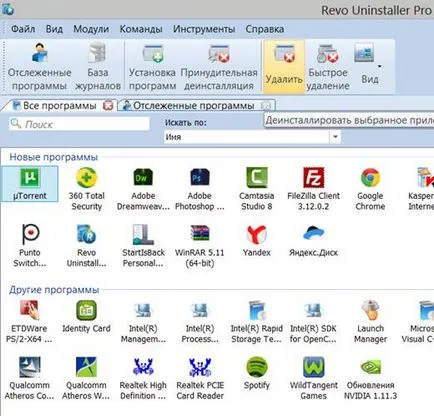Select Realtek PCIE Card Reader icon

click(200, 379)
